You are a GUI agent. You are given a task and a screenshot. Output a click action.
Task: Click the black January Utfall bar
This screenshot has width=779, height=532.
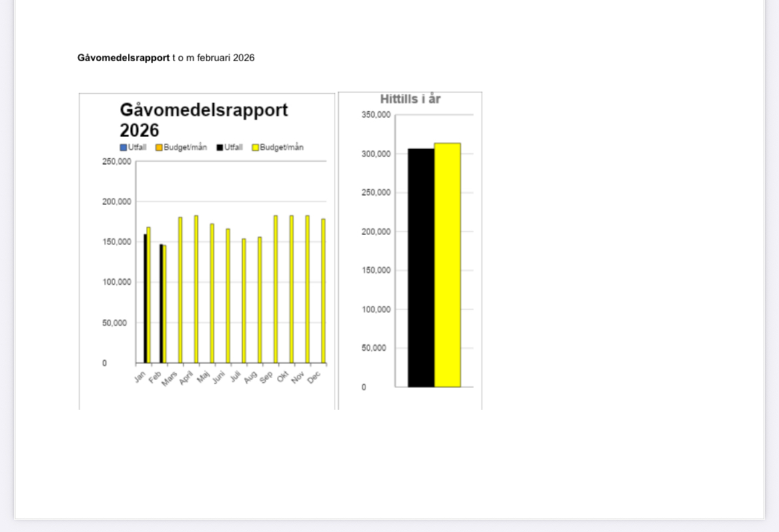tap(145, 300)
